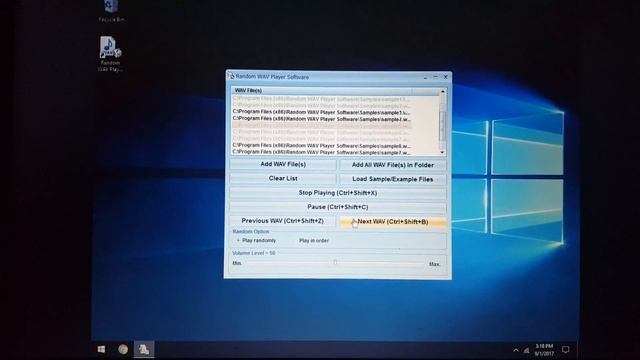Click the Random WAV Player taskbar icon
The width and height of the screenshot is (640, 360).
coord(144,349)
